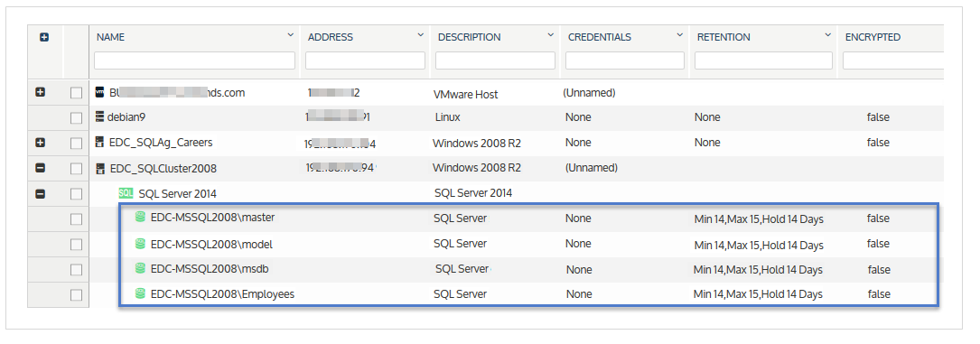Click Windows 2008 R2 description for EDC_SQLAg_Careers

point(477,144)
